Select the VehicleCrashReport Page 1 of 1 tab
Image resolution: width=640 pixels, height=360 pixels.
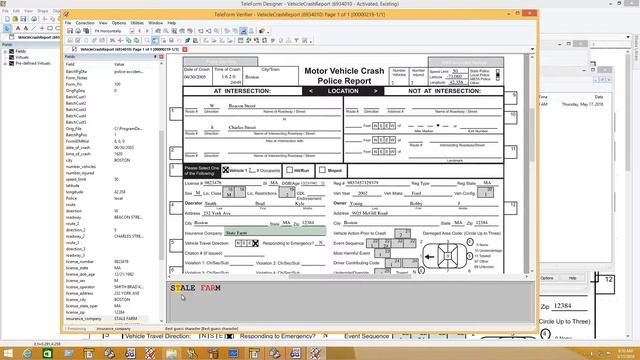click(129, 49)
